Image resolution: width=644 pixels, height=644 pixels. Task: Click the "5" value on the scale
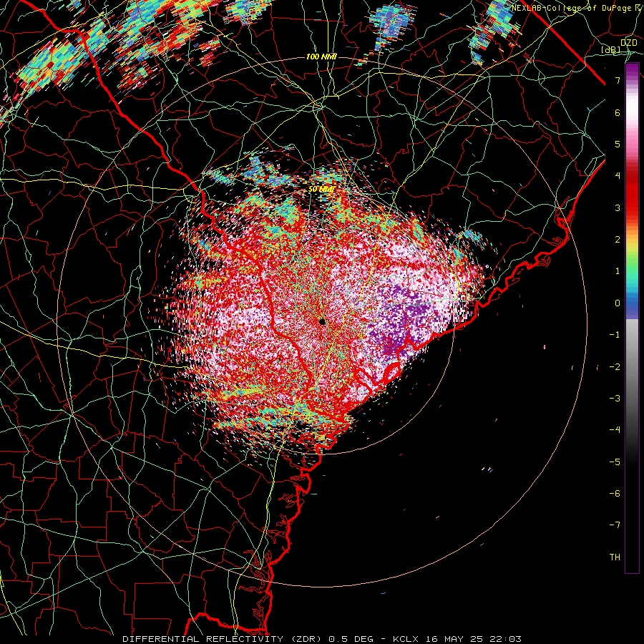tap(618, 144)
